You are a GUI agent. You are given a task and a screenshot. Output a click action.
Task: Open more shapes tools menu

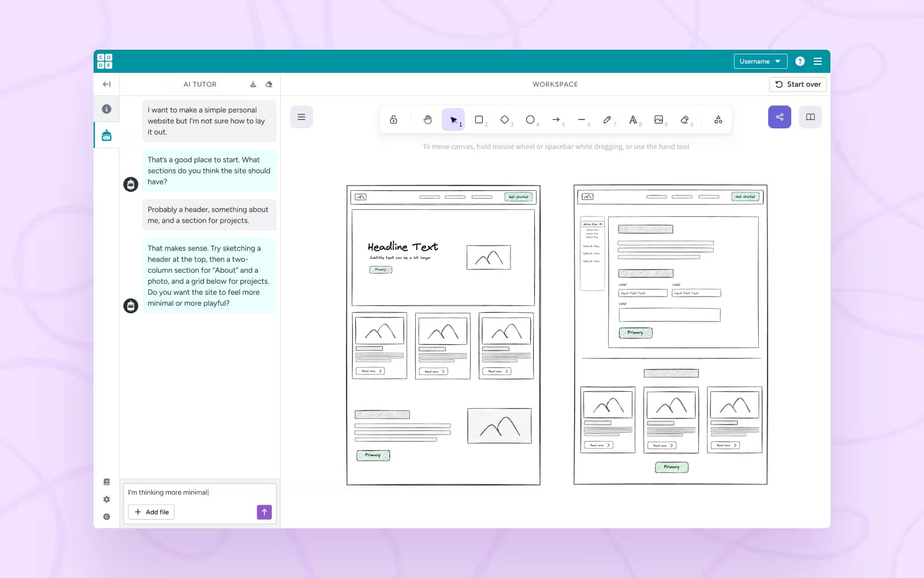coord(718,120)
